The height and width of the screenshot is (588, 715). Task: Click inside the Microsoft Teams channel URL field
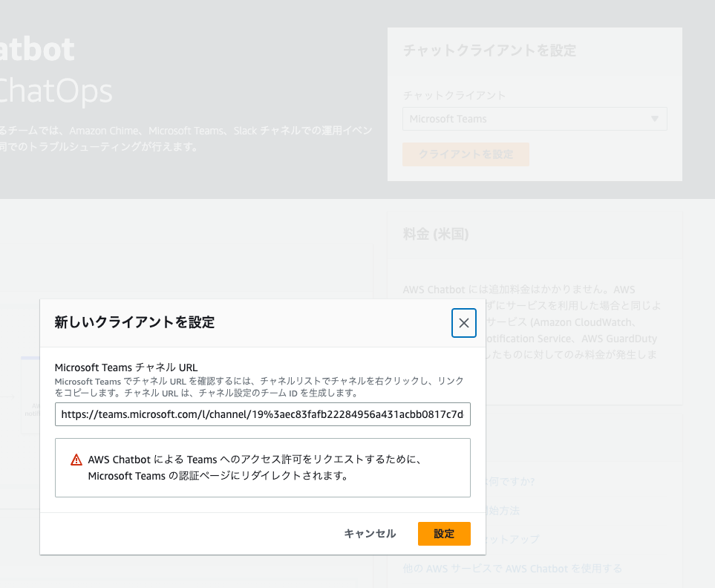(262, 414)
